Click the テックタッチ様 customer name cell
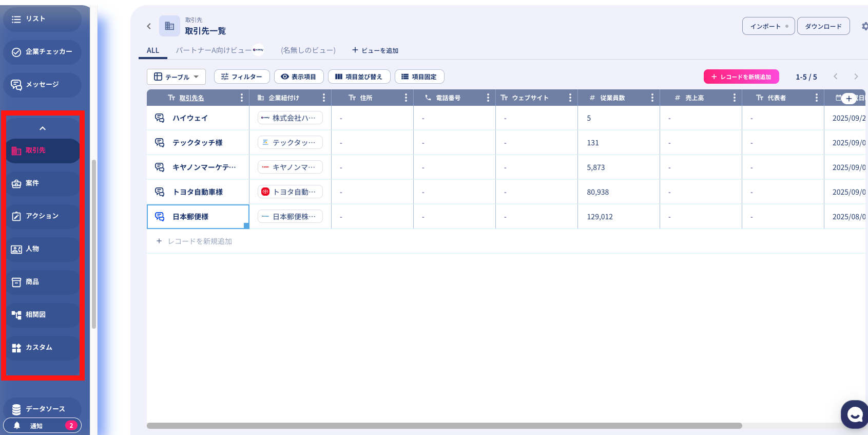Image resolution: width=868 pixels, height=435 pixels. (198, 143)
